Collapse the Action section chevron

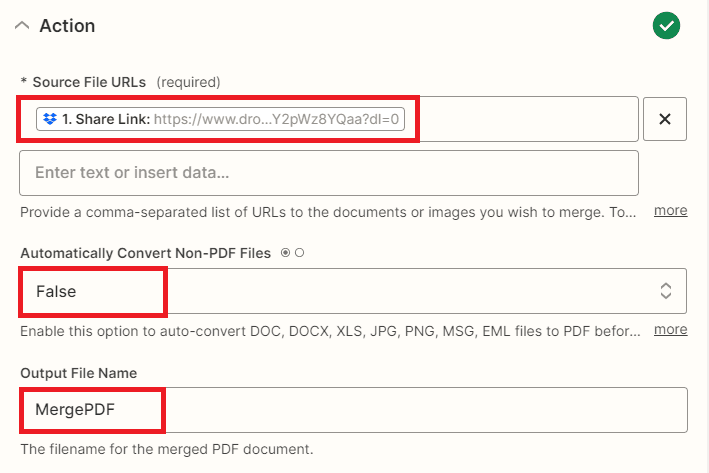pos(22,27)
